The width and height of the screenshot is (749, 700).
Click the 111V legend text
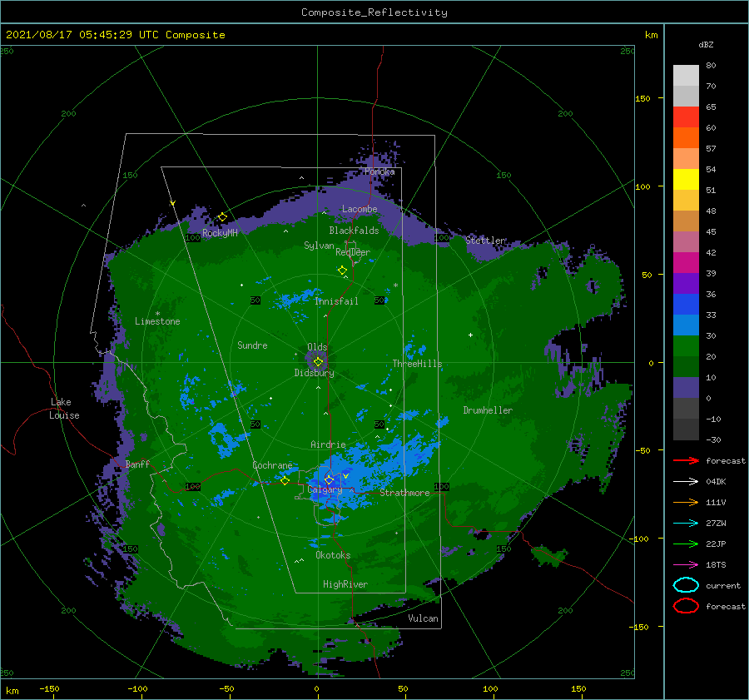pos(716,502)
